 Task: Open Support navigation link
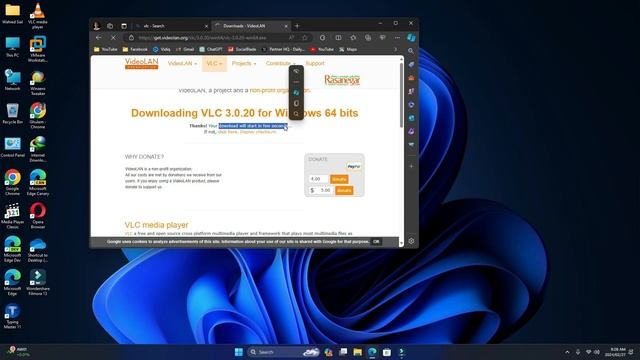coord(315,64)
